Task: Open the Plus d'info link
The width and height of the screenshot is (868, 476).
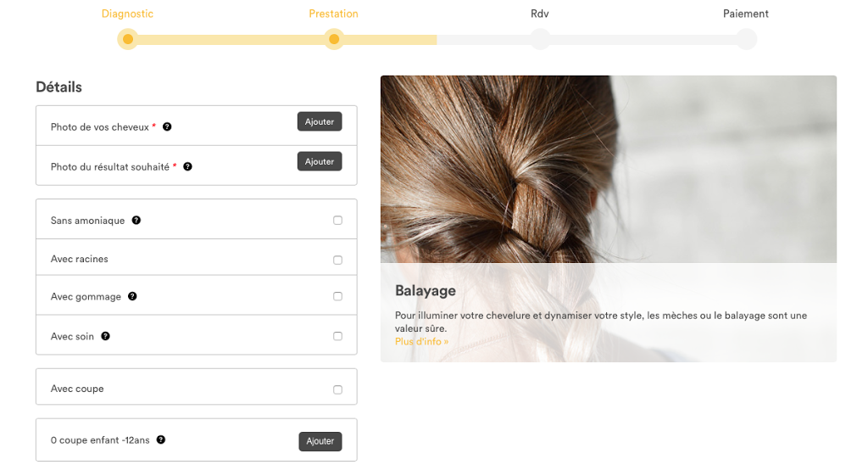Action: pyautogui.click(x=421, y=342)
